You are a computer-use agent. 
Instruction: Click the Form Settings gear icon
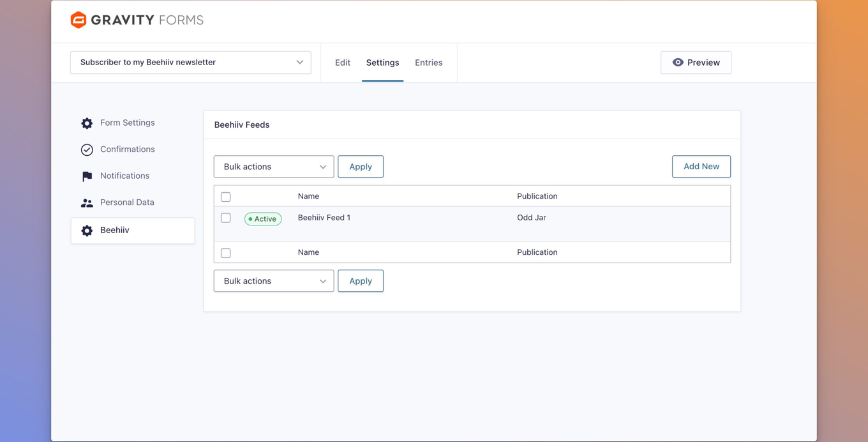87,123
